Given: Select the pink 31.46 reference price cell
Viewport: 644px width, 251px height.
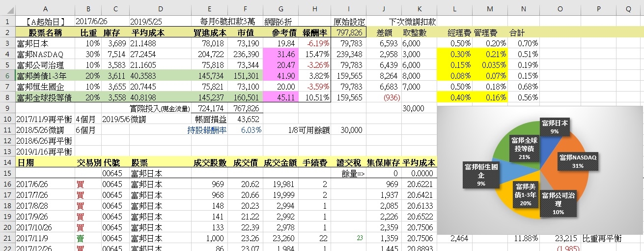Looking at the screenshot, I should click(x=280, y=54).
